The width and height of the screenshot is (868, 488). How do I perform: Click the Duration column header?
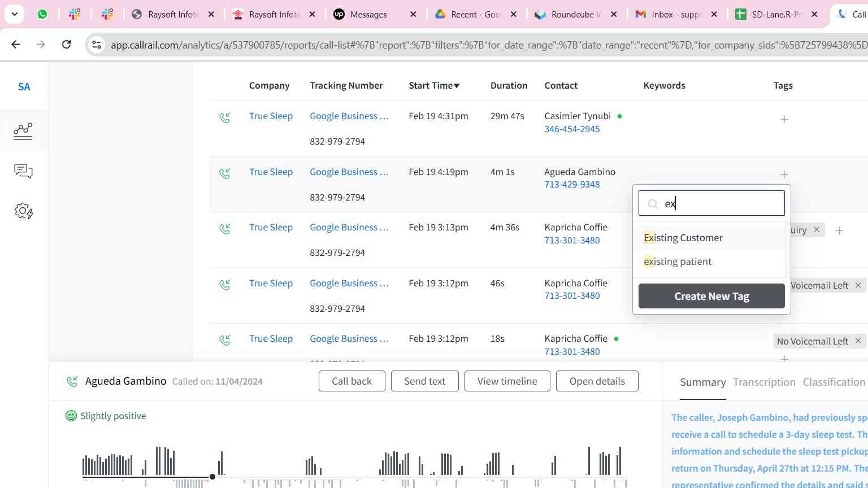[509, 85]
